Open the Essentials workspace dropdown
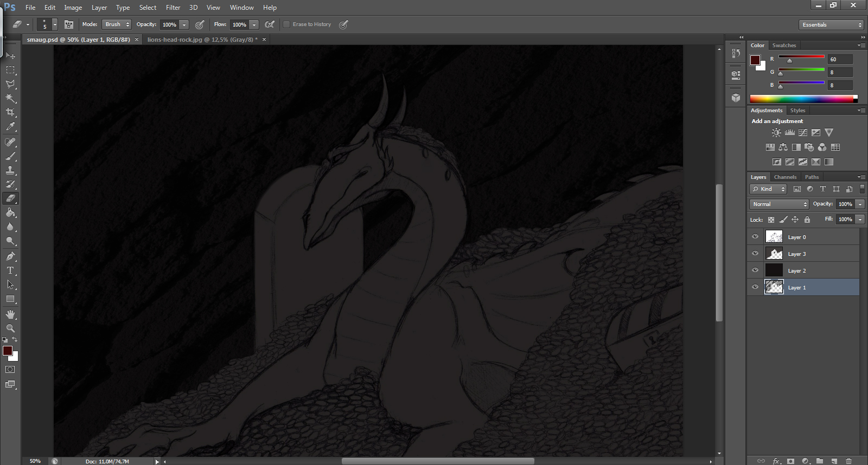The height and width of the screenshot is (465, 868). (x=831, y=25)
